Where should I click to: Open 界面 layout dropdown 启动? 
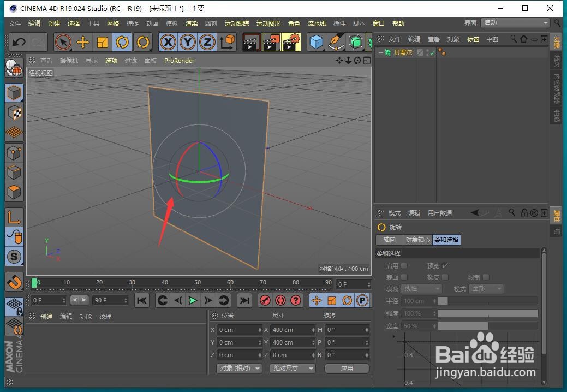516,23
